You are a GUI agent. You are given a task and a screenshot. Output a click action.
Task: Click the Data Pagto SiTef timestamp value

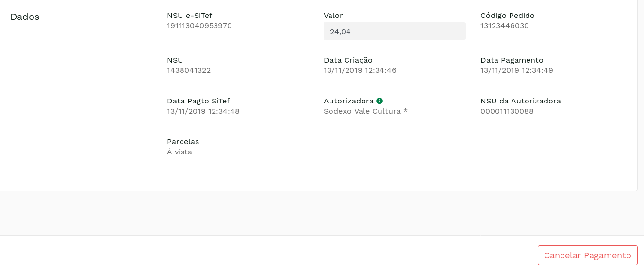pos(203,111)
